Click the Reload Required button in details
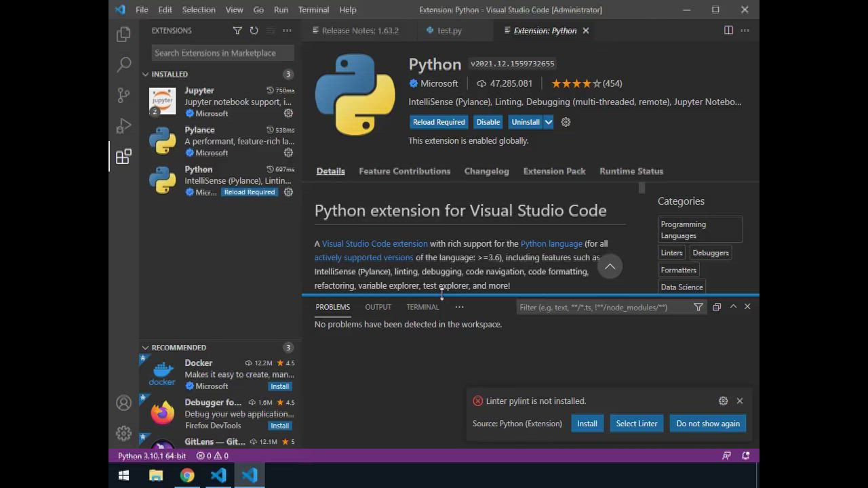868x488 pixels. (439, 122)
